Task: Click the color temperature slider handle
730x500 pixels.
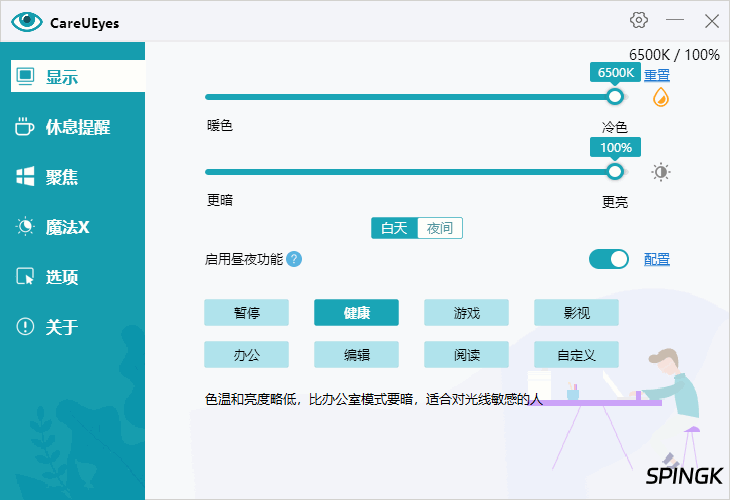Action: (x=615, y=97)
